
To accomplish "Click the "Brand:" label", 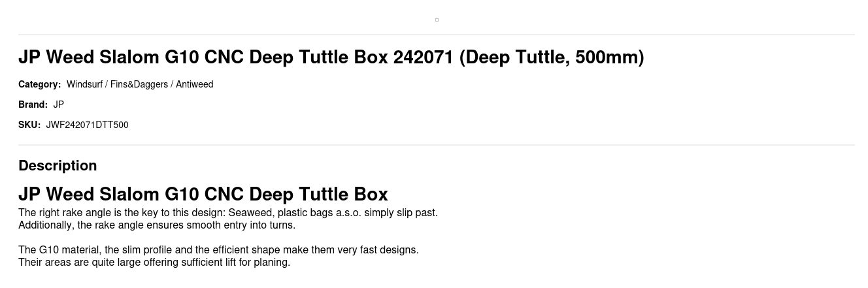I will (33, 104).
